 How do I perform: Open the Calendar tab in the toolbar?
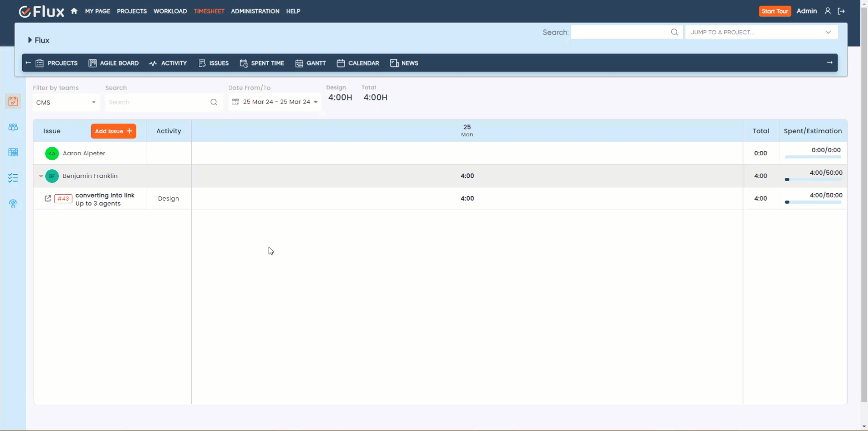(x=357, y=63)
